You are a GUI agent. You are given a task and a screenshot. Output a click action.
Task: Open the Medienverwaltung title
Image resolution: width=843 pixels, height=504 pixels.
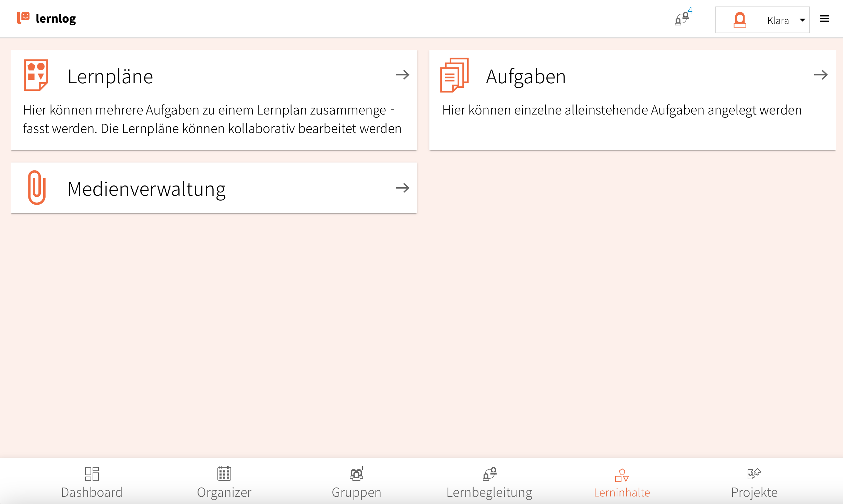147,189
